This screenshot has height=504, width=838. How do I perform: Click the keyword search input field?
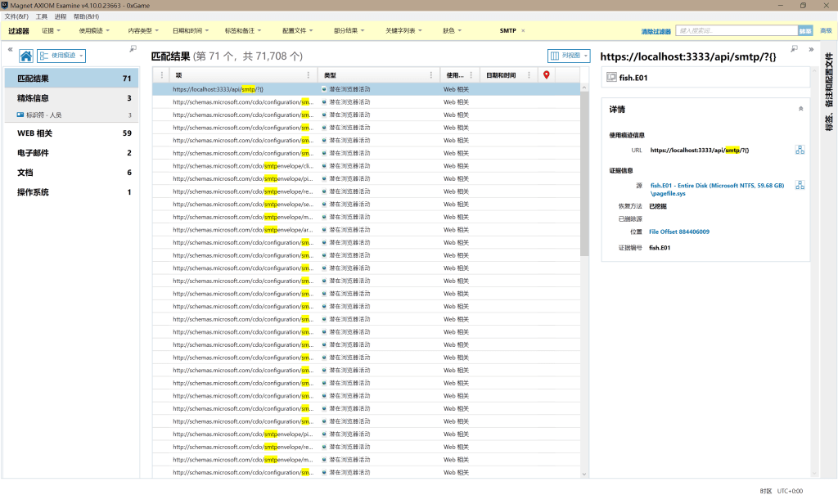pyautogui.click(x=737, y=30)
